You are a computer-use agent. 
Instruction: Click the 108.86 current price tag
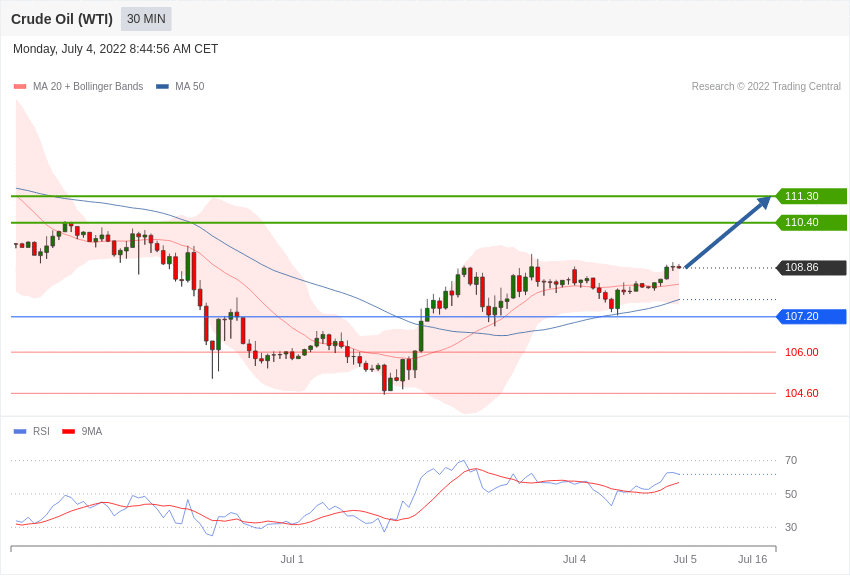[x=811, y=267]
